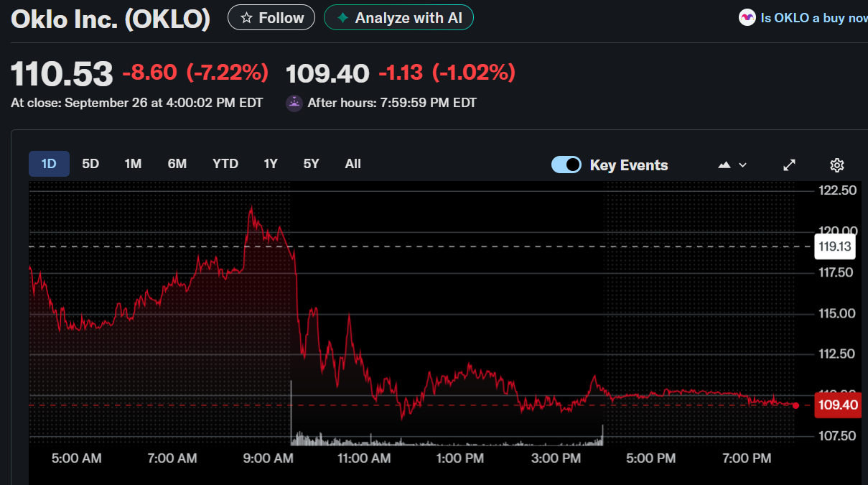Toggle the Key Events switch
868x485 pixels.
coord(566,165)
